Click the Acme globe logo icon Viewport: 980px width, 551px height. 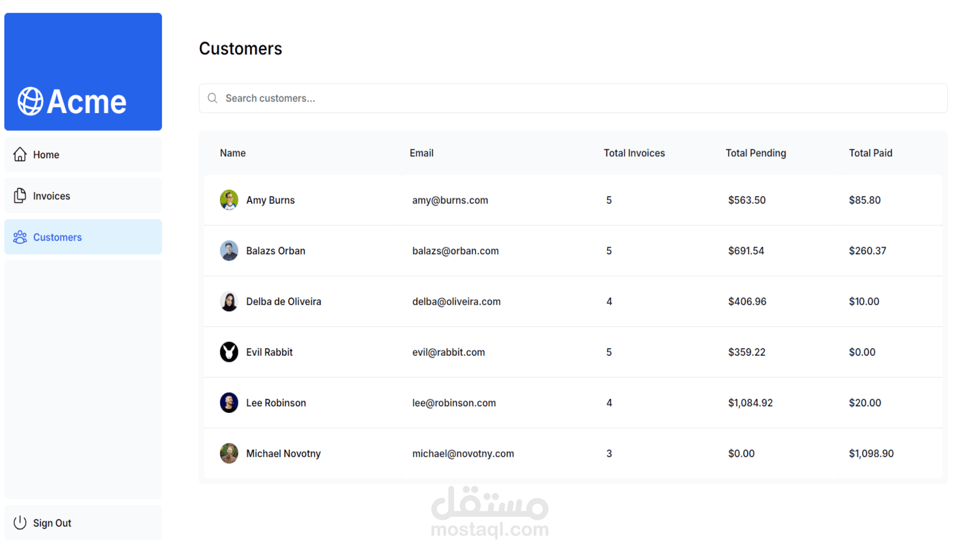[30, 101]
